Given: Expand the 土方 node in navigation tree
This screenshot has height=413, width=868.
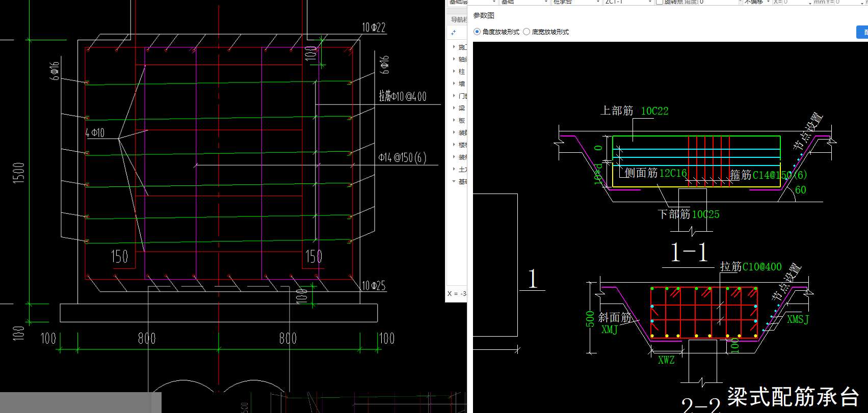Looking at the screenshot, I should pos(454,169).
